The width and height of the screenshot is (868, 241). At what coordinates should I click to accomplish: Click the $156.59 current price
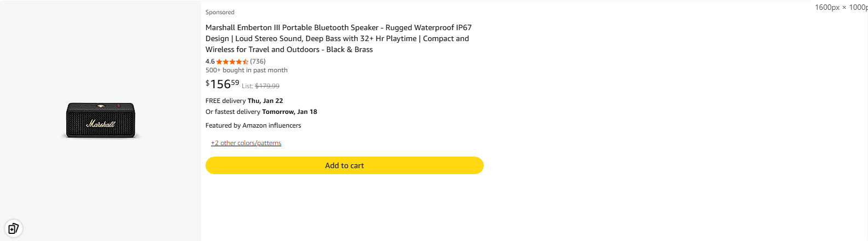coord(222,84)
